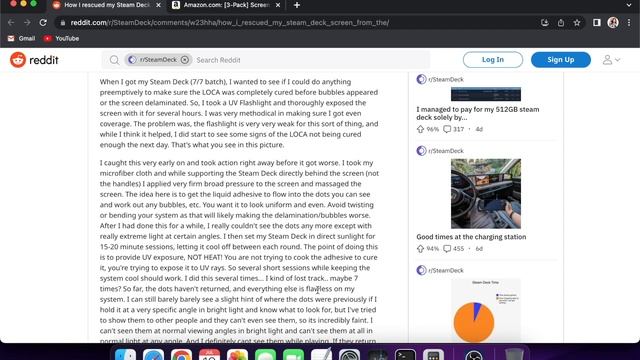Open the user account dropdown menu
640x360 pixels.
coord(611,60)
